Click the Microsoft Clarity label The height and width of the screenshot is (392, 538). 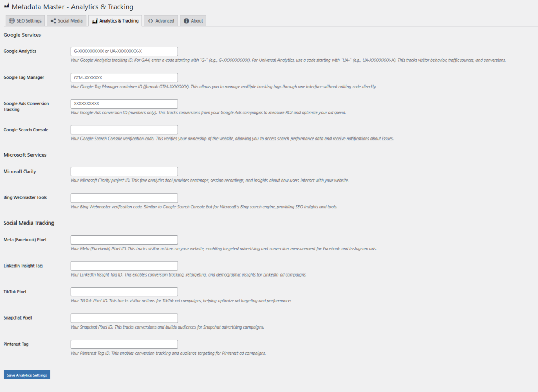[19, 171]
